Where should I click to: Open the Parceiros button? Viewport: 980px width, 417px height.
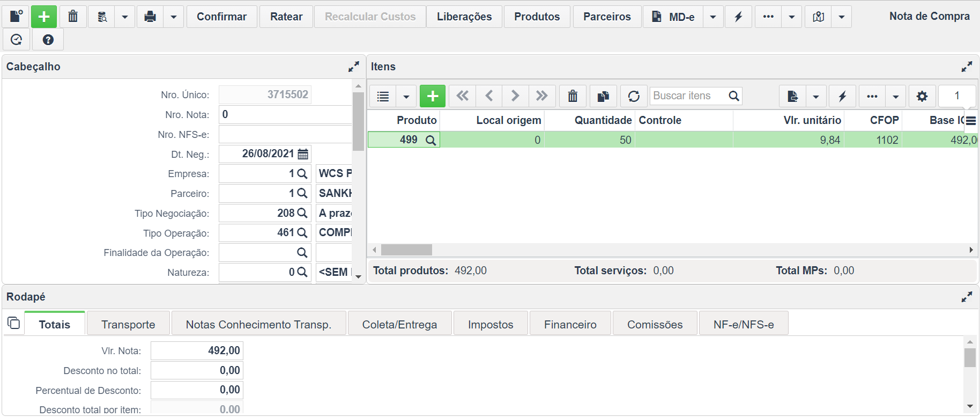(607, 17)
